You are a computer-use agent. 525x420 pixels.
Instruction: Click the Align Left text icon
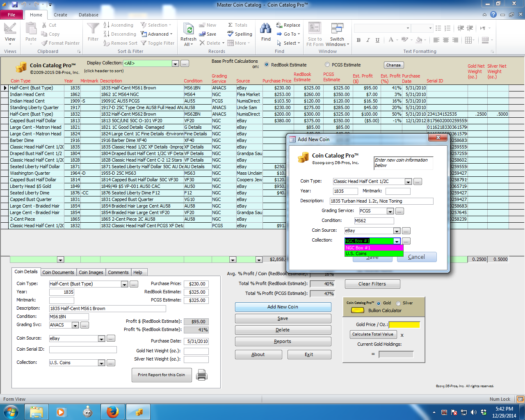tap(436, 40)
